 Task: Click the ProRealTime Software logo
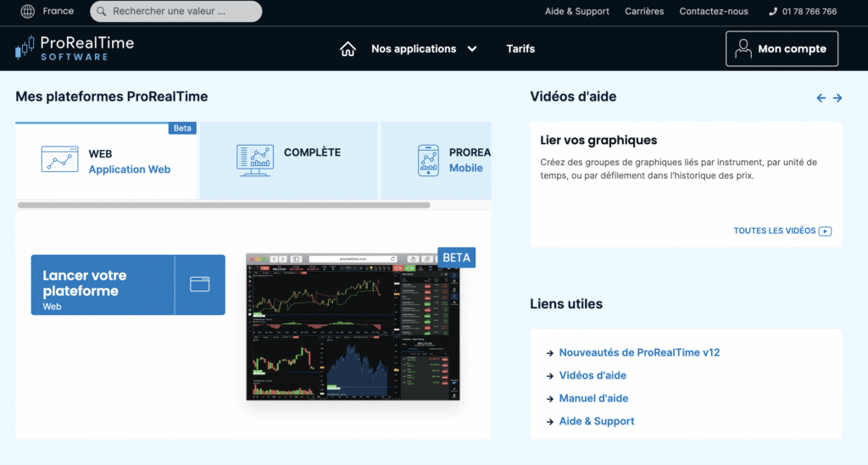tap(75, 48)
